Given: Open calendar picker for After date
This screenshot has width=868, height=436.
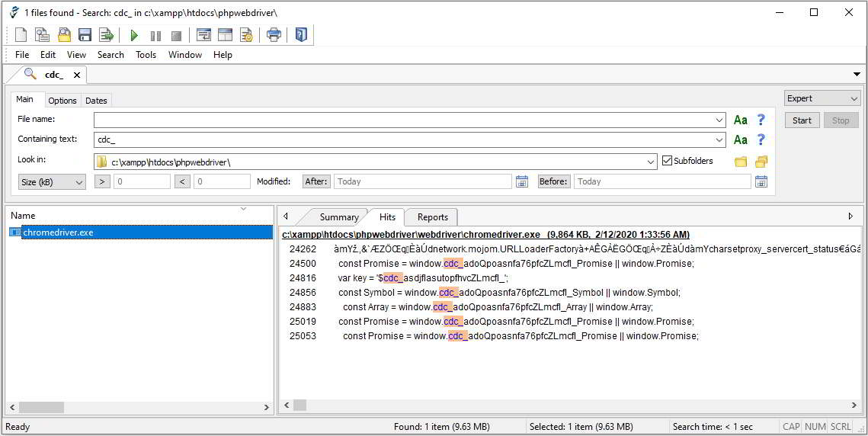Looking at the screenshot, I should click(x=521, y=181).
